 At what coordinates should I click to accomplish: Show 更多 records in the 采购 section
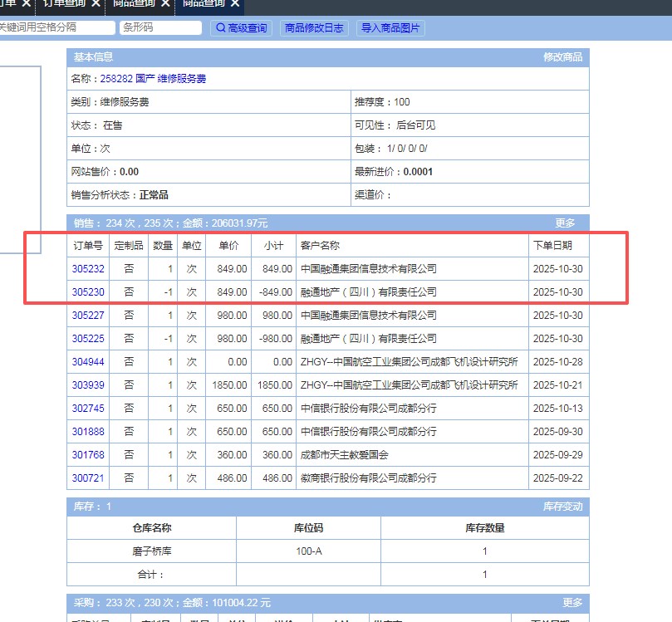coord(572,603)
